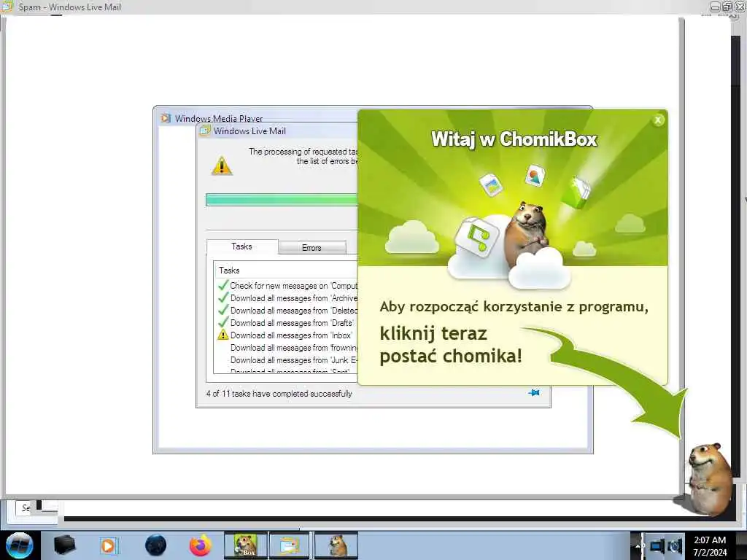This screenshot has width=747, height=560.
Task: Click '4 of 11 tasks have completed' status
Action: 279,394
